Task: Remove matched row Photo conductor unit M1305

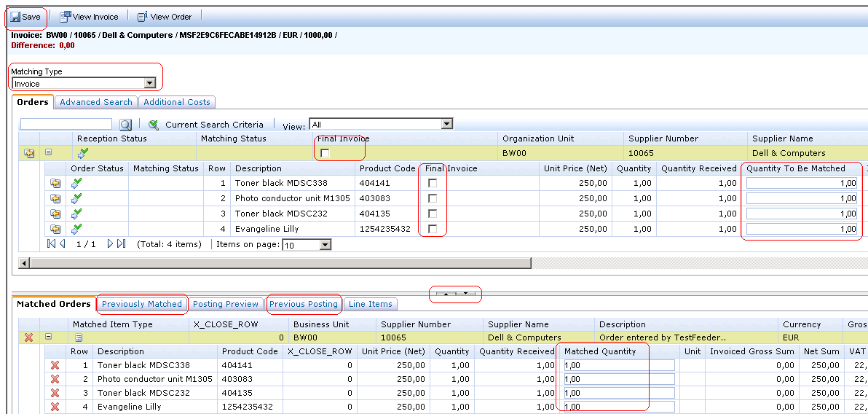Action: pyautogui.click(x=55, y=379)
